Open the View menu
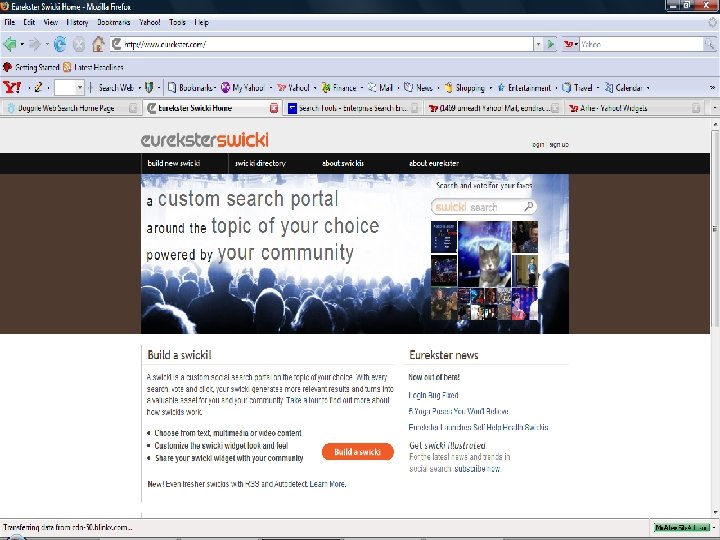 [x=51, y=22]
